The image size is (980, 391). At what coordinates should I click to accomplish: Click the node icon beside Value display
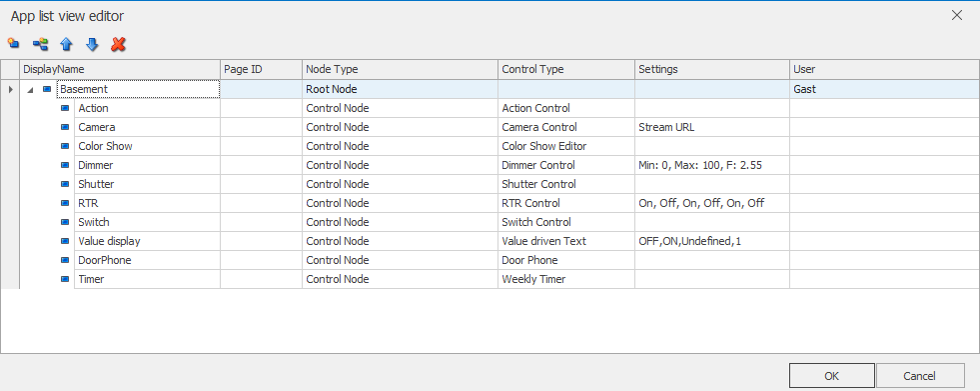point(65,241)
